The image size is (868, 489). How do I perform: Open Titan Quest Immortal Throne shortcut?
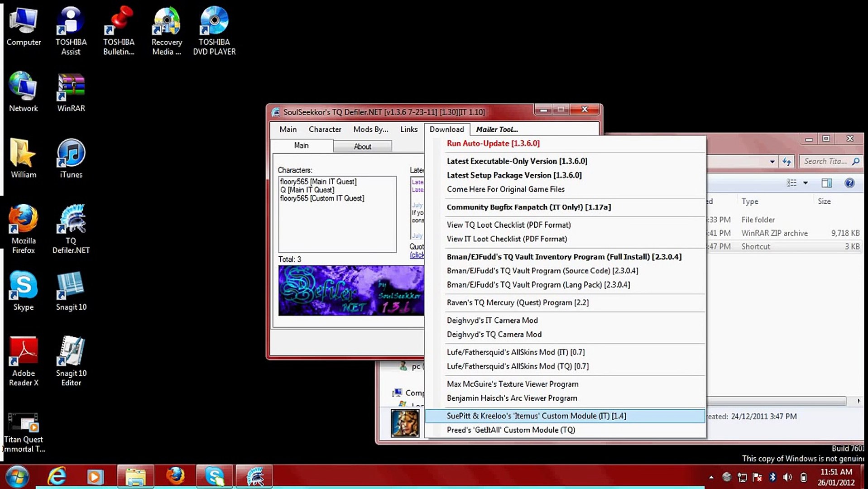[x=24, y=432]
